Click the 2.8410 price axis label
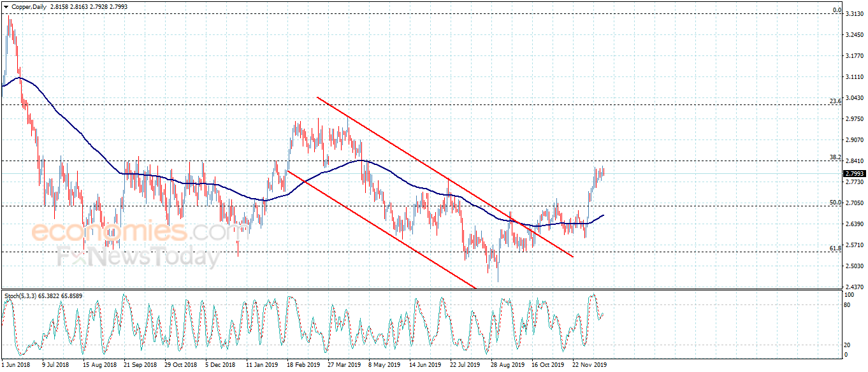The width and height of the screenshot is (868, 372). pyautogui.click(x=854, y=161)
